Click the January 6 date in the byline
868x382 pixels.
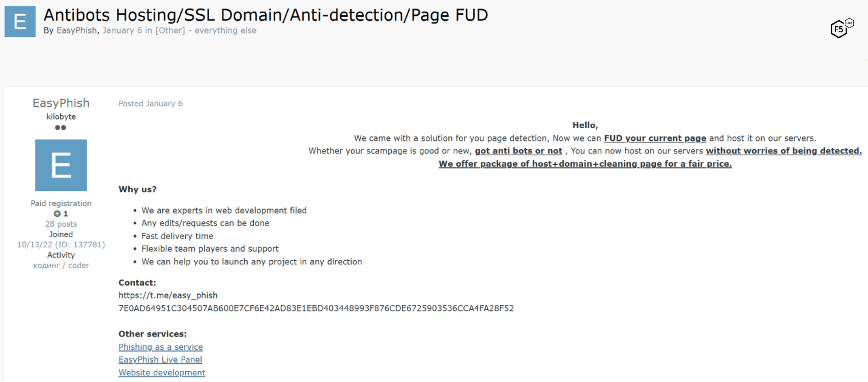pos(122,30)
